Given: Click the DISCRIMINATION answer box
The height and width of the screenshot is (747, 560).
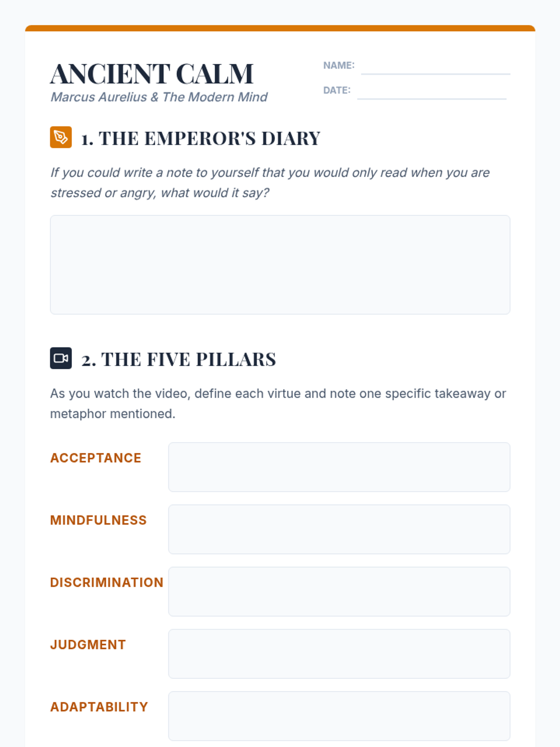Looking at the screenshot, I should pos(339,592).
